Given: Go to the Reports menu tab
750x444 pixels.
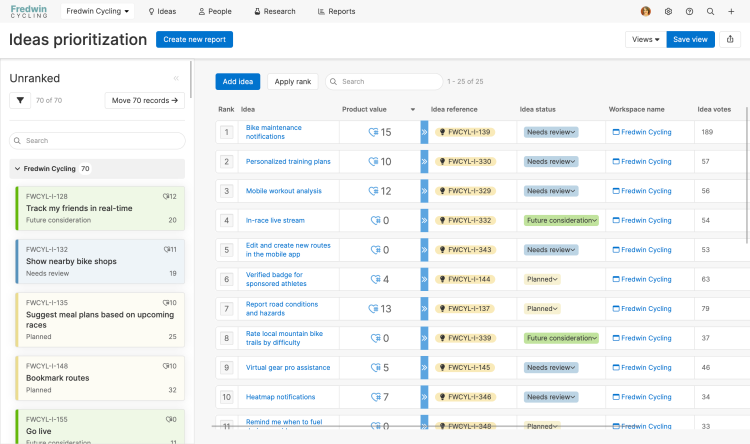Looking at the screenshot, I should point(336,12).
